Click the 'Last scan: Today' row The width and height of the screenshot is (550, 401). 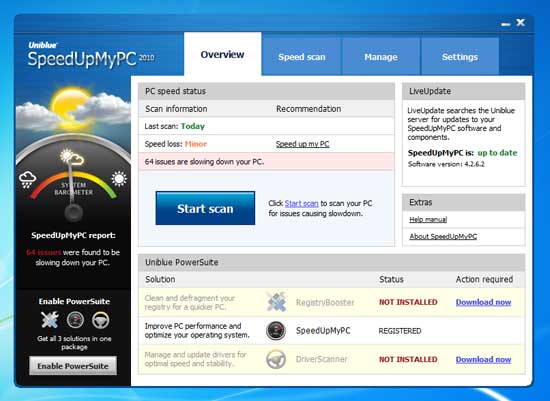tap(267, 126)
